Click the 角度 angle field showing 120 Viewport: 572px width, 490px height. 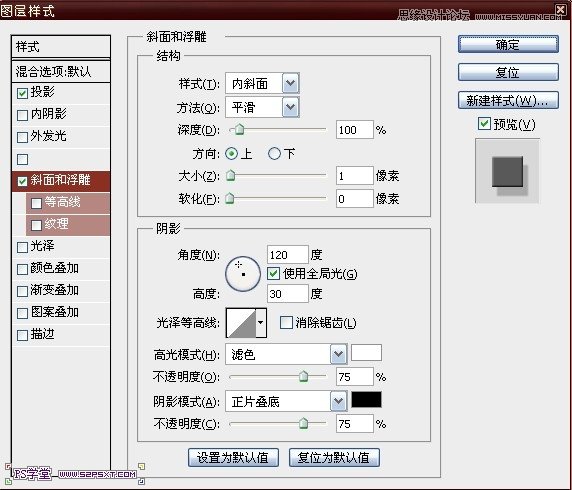287,255
